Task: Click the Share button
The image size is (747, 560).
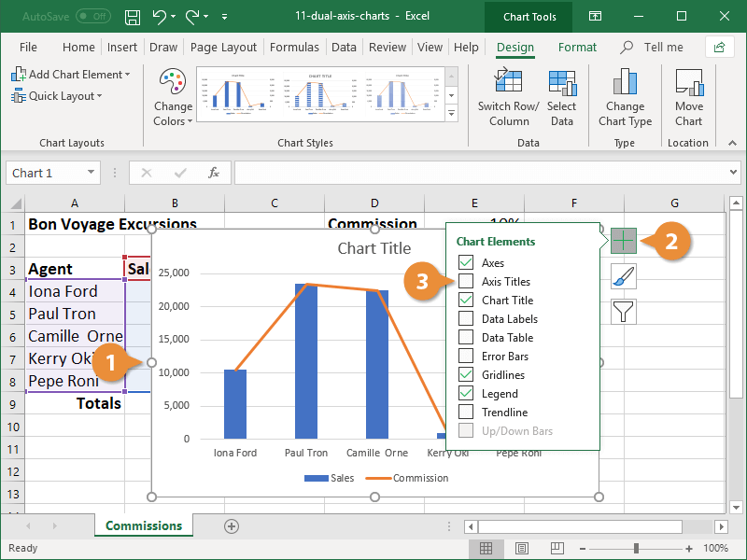Action: tap(718, 47)
